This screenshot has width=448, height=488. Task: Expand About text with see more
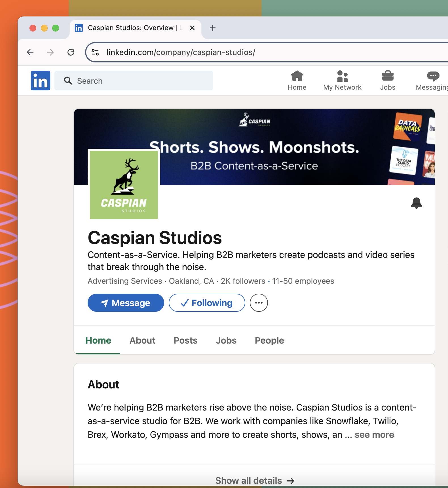tap(374, 435)
